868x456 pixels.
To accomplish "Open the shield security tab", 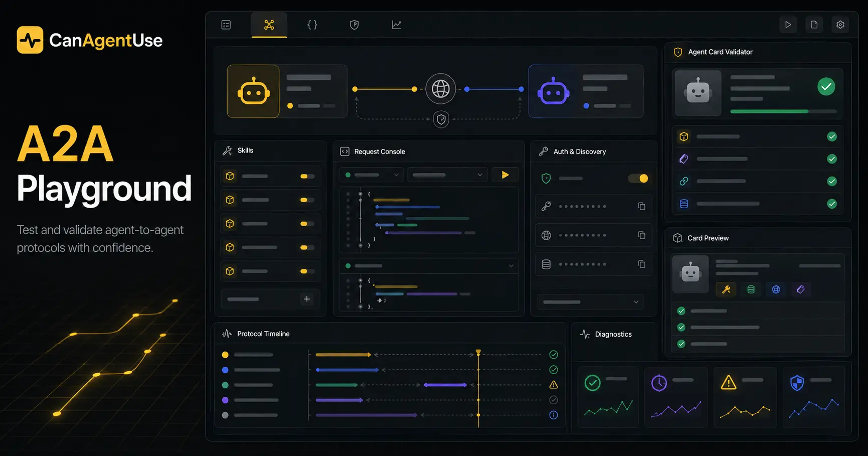I will point(354,25).
